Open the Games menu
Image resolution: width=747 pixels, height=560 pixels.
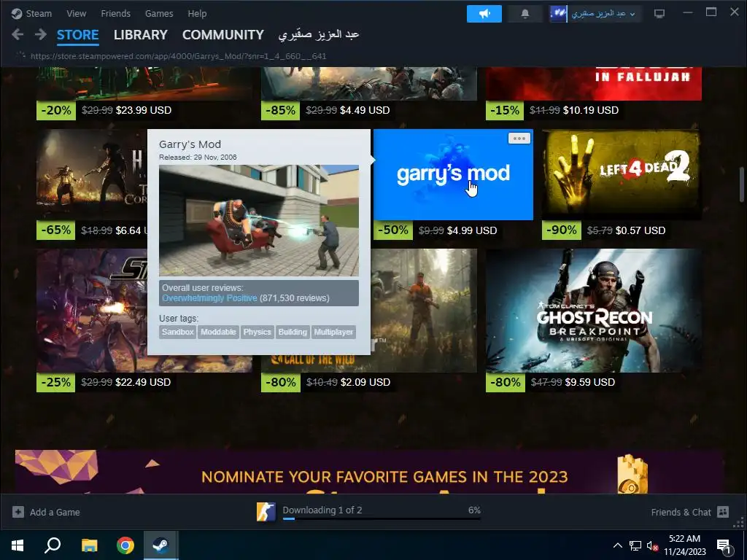tap(159, 13)
